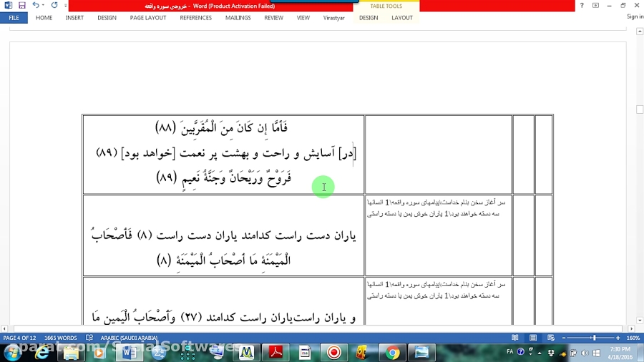
Task: Switch to Print Layout view
Action: (x=532, y=338)
